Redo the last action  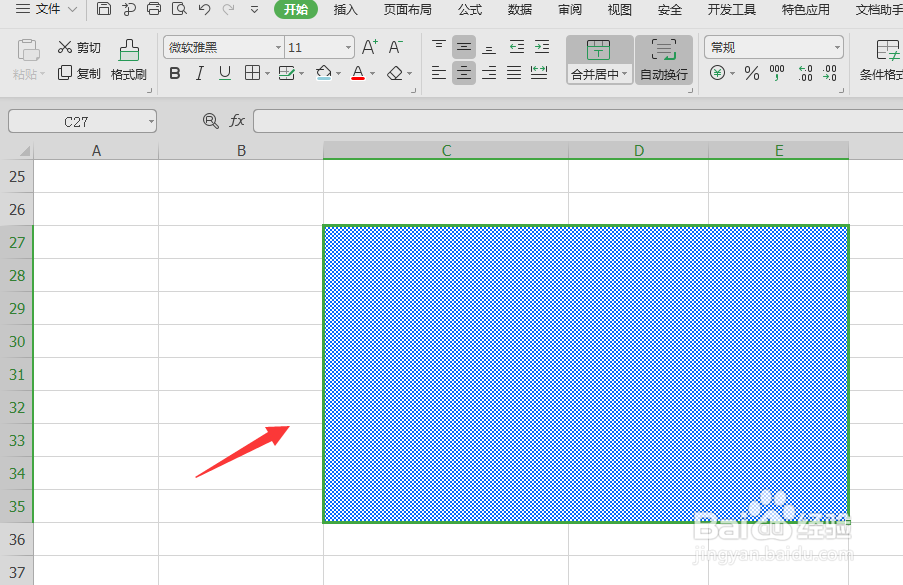pos(229,9)
